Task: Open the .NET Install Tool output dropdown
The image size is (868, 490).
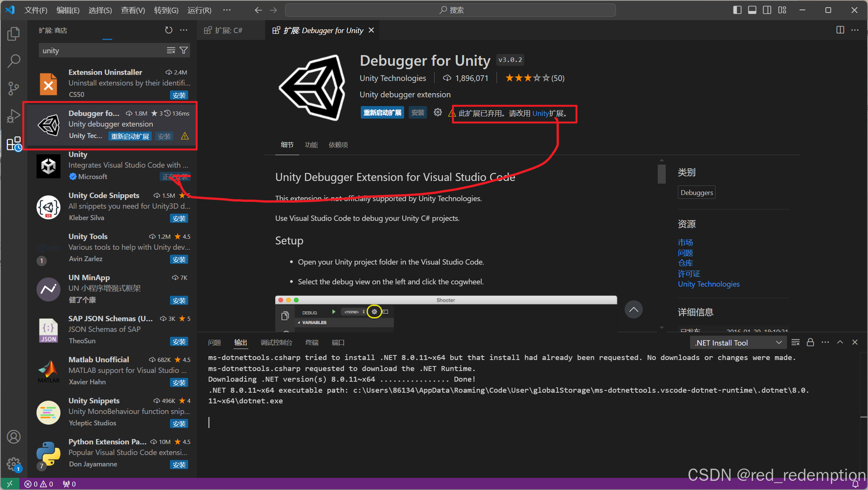Action: [738, 343]
